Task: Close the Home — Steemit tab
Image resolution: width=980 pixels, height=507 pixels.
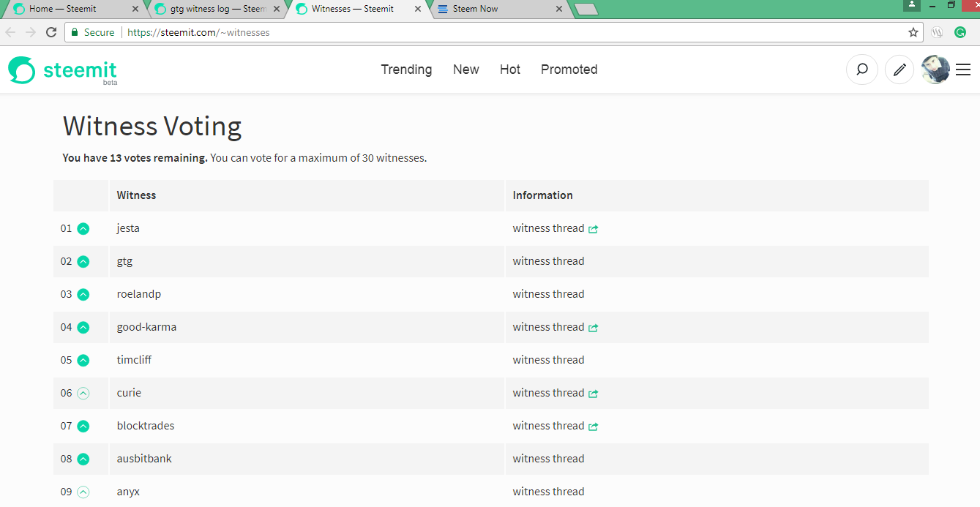Action: pos(135,10)
